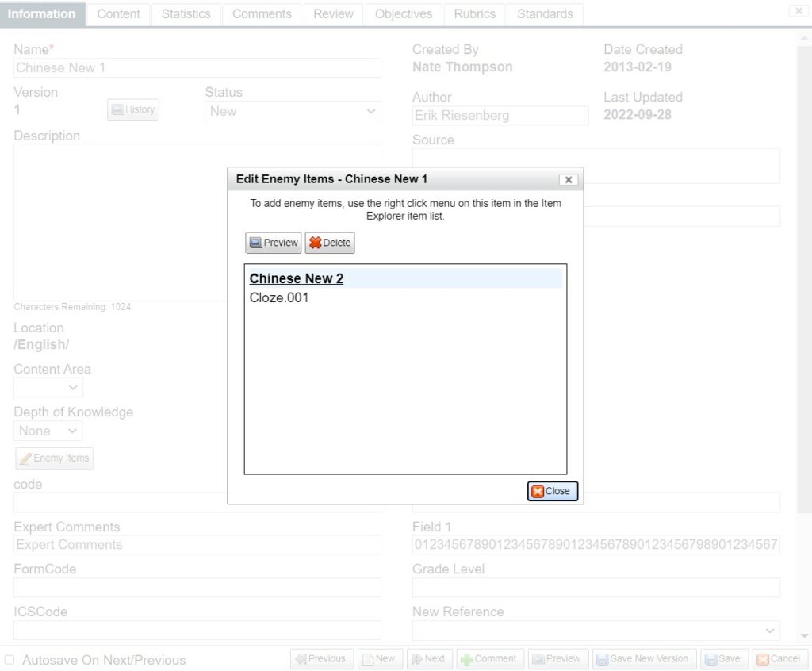Open the Rubrics tab
This screenshot has height=671, width=812.
474,14
